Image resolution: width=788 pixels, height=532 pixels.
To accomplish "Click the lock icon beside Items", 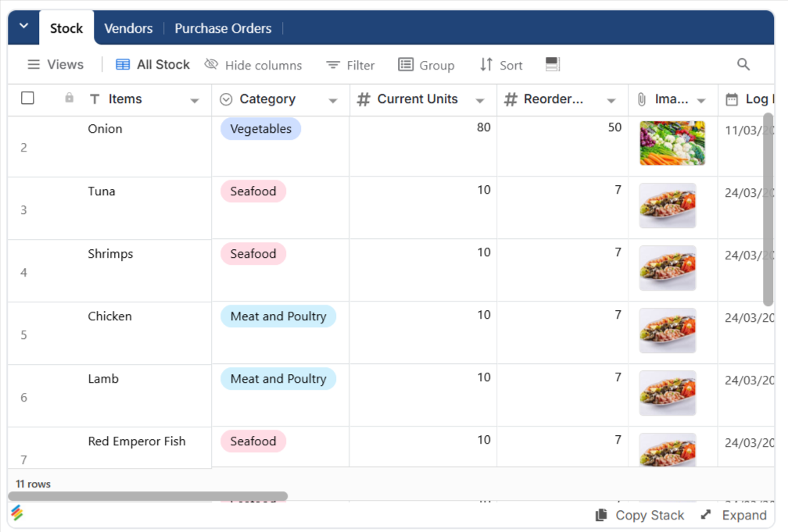I will 70,98.
